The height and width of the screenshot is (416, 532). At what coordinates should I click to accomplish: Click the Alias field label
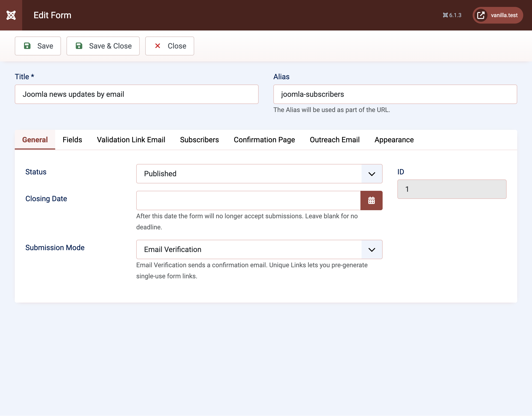281,77
